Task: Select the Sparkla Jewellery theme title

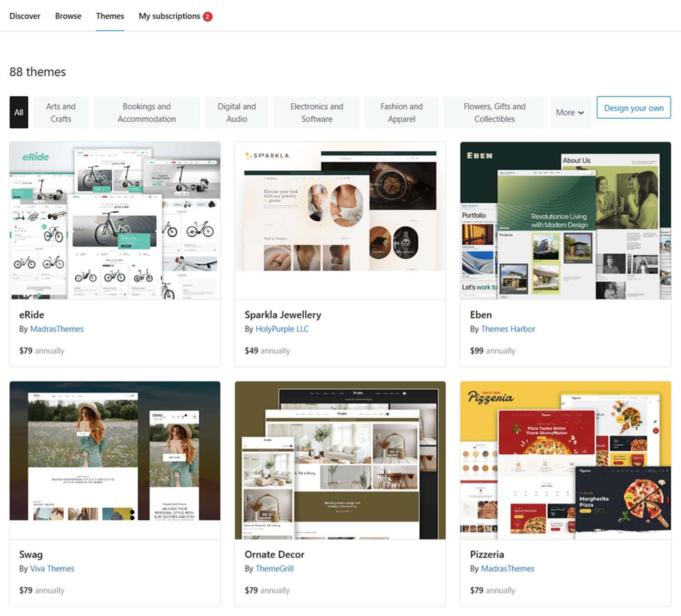Action: pos(283,315)
